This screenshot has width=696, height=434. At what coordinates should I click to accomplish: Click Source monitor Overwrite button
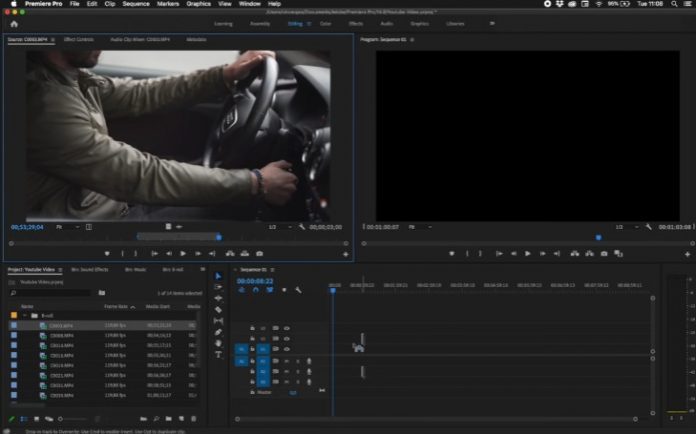click(x=245, y=253)
